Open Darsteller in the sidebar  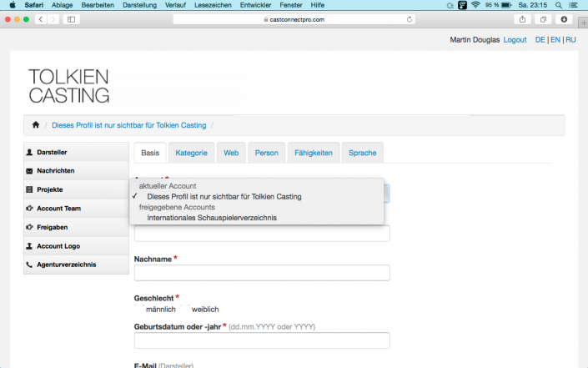click(x=77, y=153)
